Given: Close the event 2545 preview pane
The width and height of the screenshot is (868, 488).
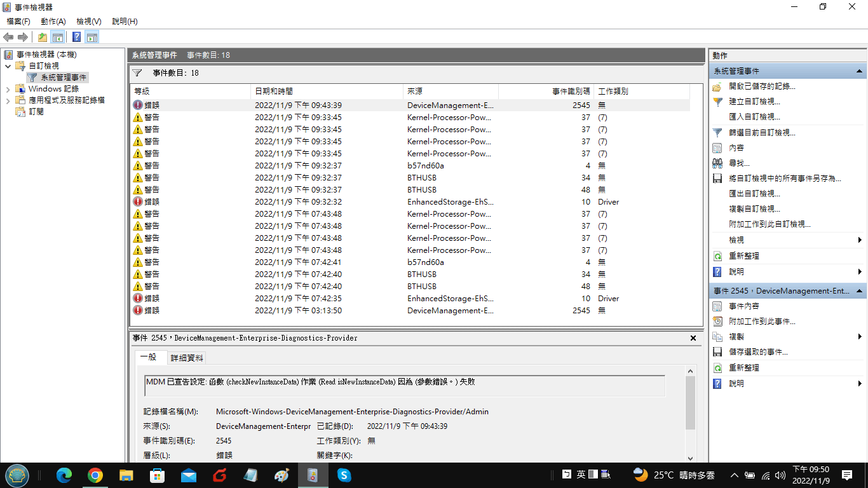Looking at the screenshot, I should point(693,338).
